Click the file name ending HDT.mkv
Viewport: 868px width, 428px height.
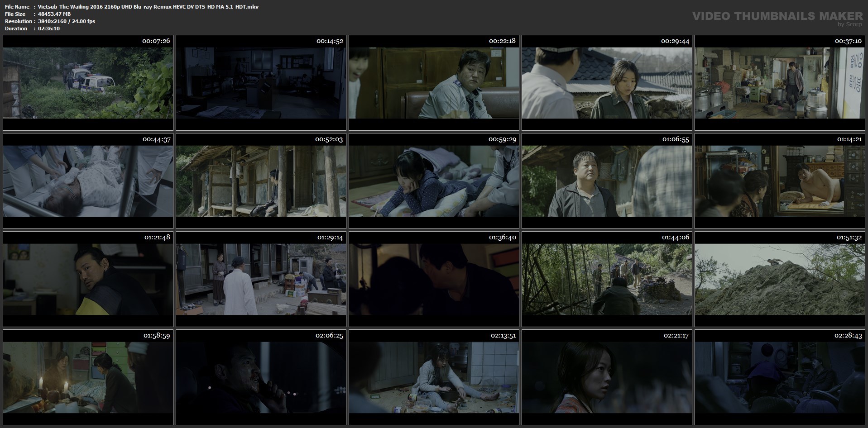click(149, 7)
